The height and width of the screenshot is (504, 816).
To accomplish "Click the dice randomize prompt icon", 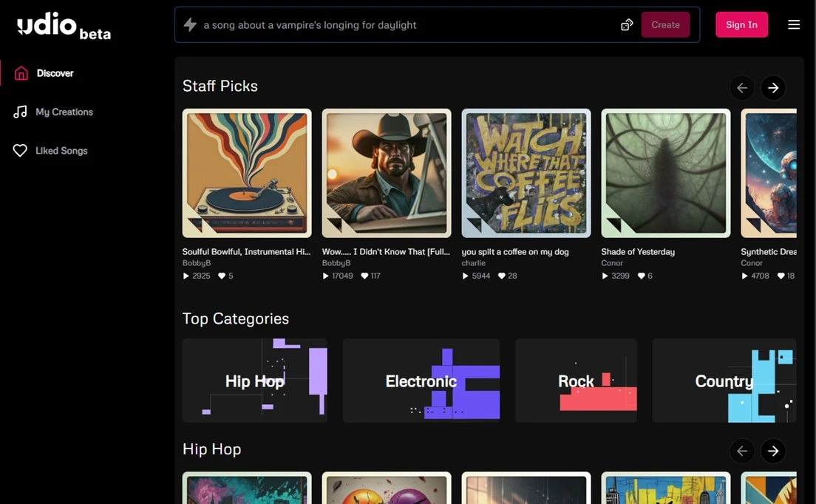I will [x=626, y=25].
